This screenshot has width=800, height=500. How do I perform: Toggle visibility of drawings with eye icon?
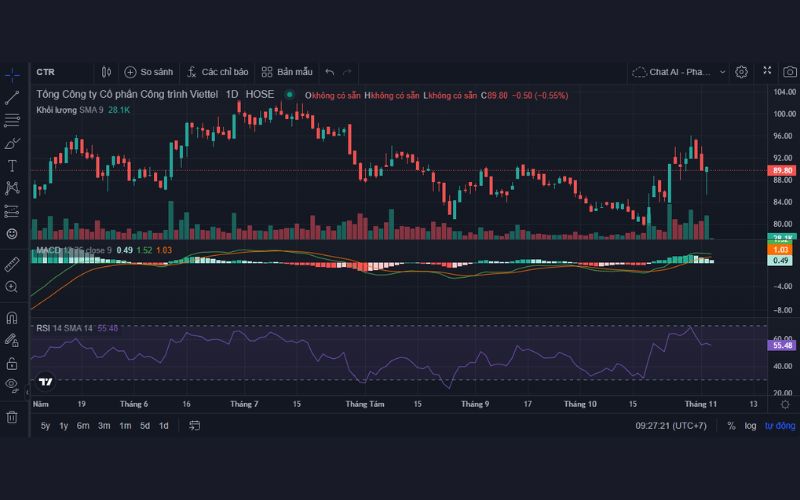pyautogui.click(x=12, y=385)
